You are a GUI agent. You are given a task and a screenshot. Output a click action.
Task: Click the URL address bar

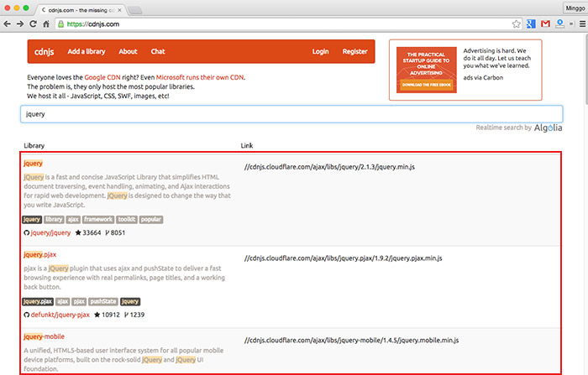289,24
